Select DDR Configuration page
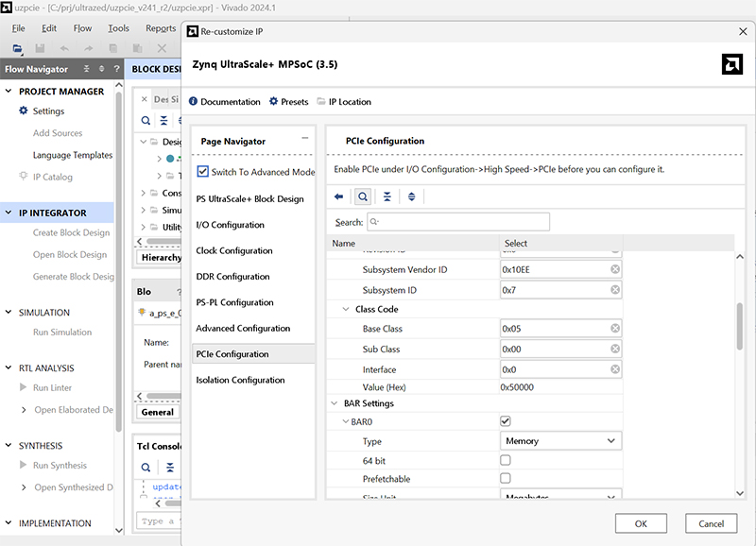This screenshot has width=756, height=546. point(233,277)
